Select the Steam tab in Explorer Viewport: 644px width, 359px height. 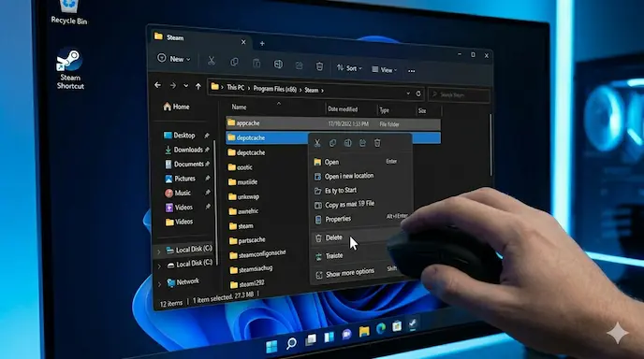[200, 38]
